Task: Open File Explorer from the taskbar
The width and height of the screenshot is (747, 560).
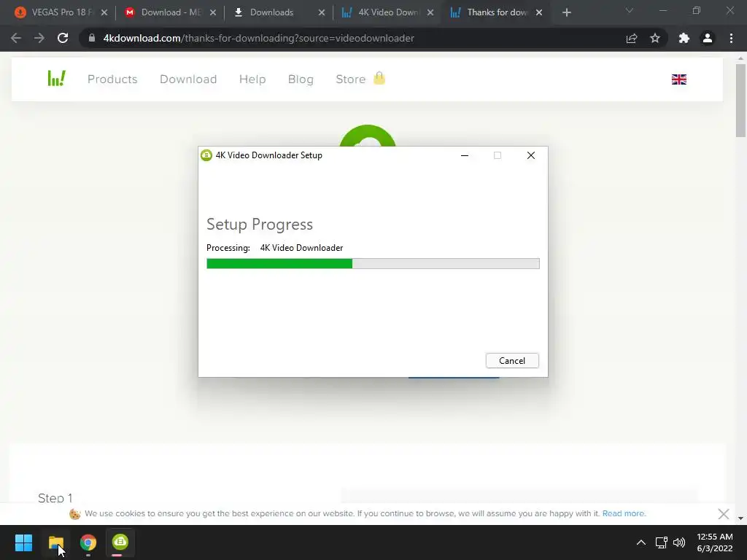Action: 55,542
